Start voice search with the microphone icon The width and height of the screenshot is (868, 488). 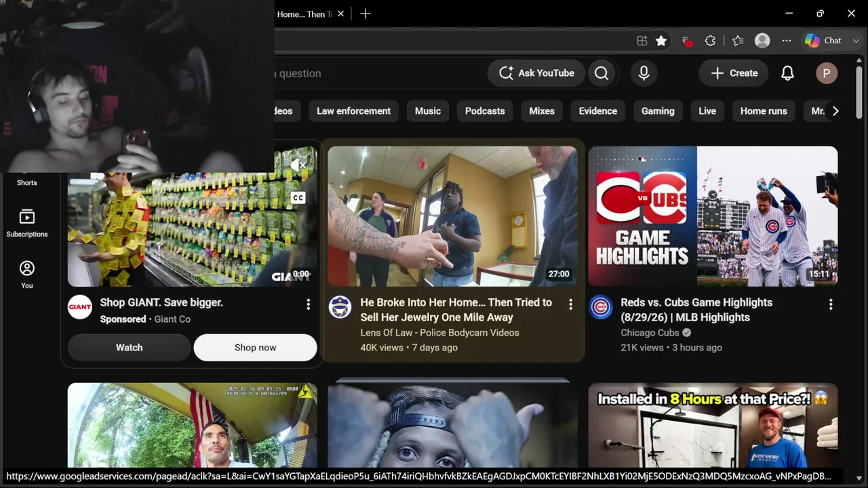tap(644, 73)
